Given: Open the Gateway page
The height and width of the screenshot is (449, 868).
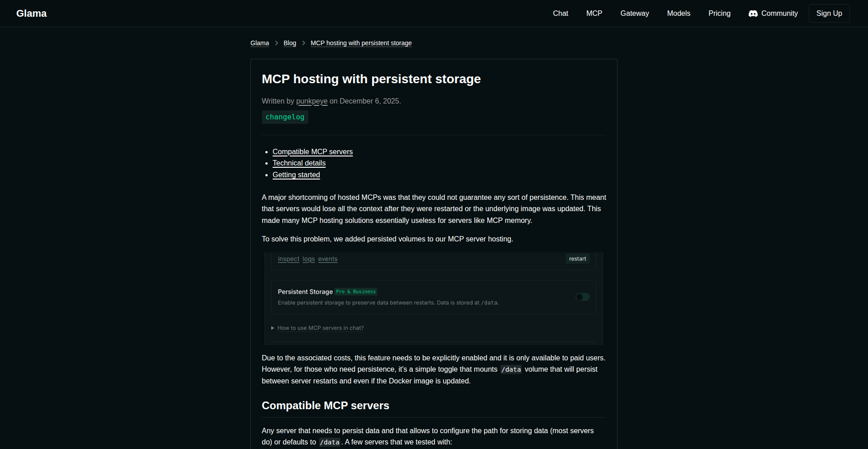Looking at the screenshot, I should click(634, 13).
